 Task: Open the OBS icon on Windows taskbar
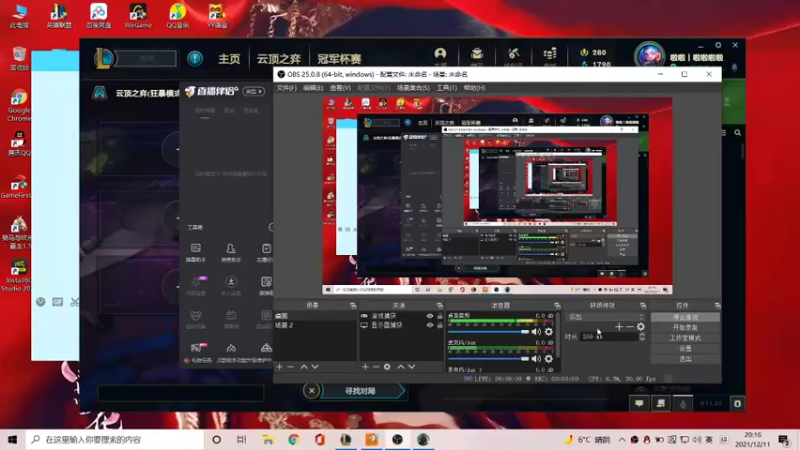click(397, 439)
